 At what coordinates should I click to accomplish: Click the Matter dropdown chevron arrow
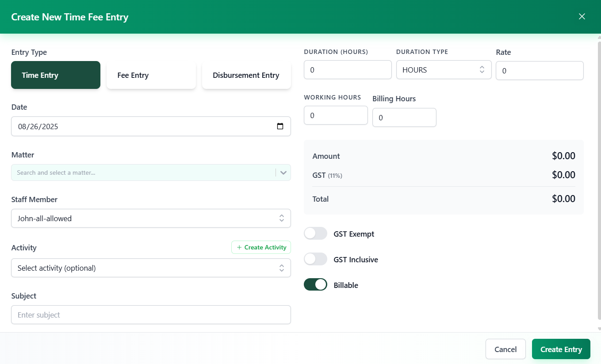283,172
